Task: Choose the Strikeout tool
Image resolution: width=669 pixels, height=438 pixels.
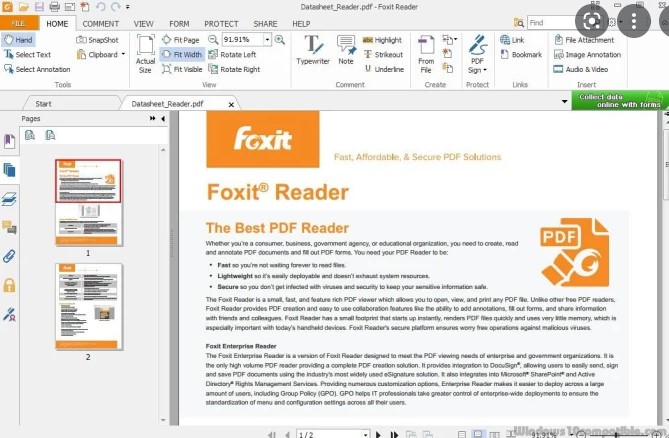Action: click(383, 55)
